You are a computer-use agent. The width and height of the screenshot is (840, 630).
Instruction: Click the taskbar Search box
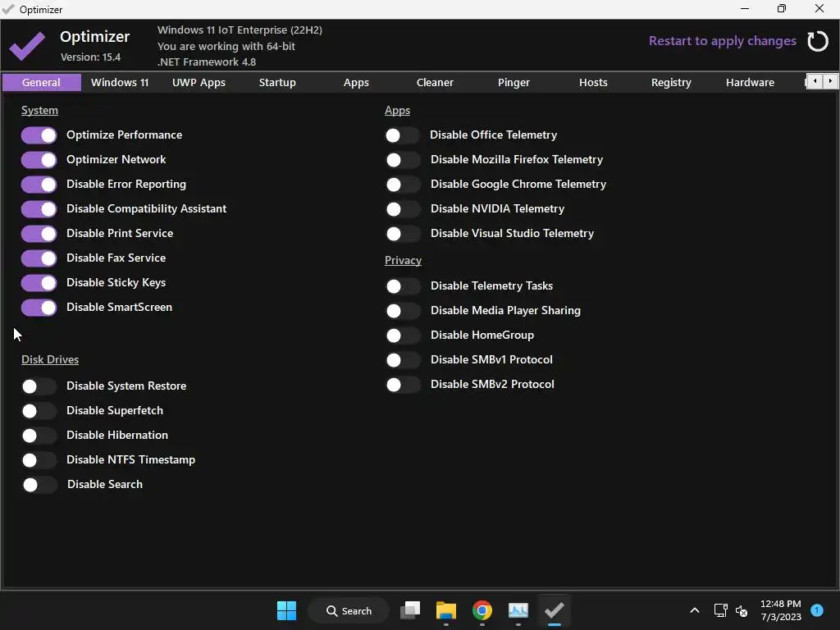[x=349, y=610]
